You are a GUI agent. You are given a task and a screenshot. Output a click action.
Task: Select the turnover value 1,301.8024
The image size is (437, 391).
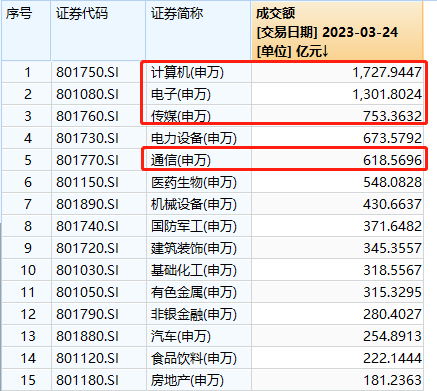tap(387, 94)
